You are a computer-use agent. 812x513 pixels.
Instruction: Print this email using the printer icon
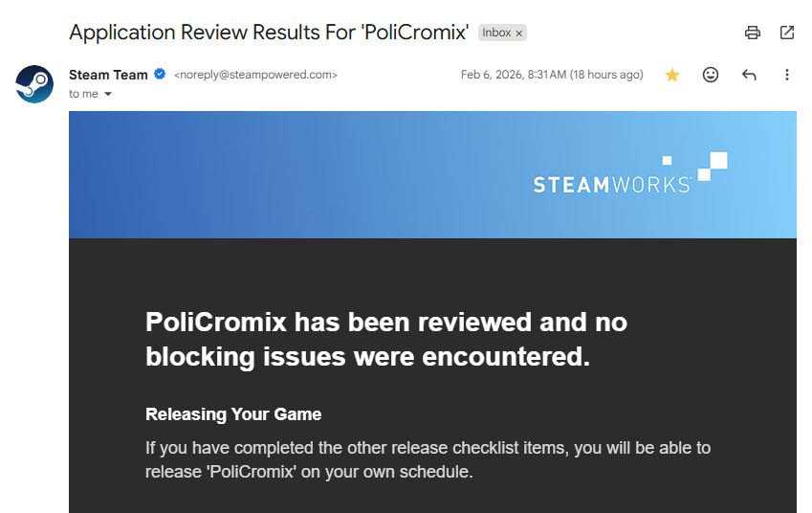[753, 33]
